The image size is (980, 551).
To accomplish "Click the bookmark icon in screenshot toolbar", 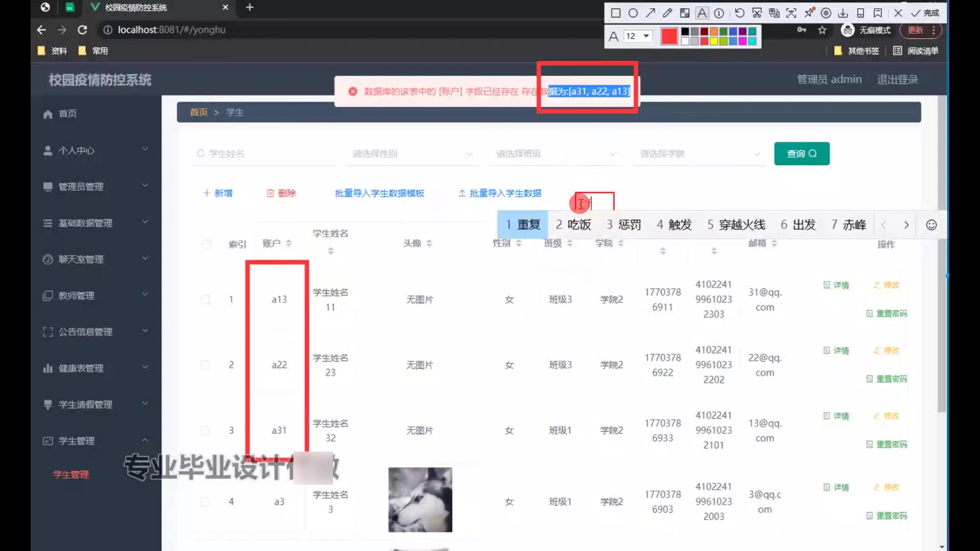I will [x=878, y=13].
